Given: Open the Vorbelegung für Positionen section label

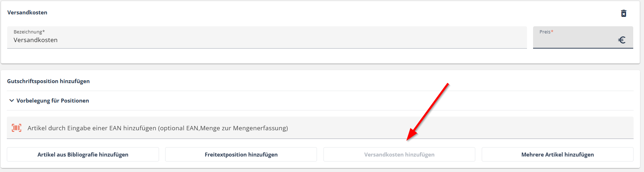Looking at the screenshot, I should pos(53,101).
